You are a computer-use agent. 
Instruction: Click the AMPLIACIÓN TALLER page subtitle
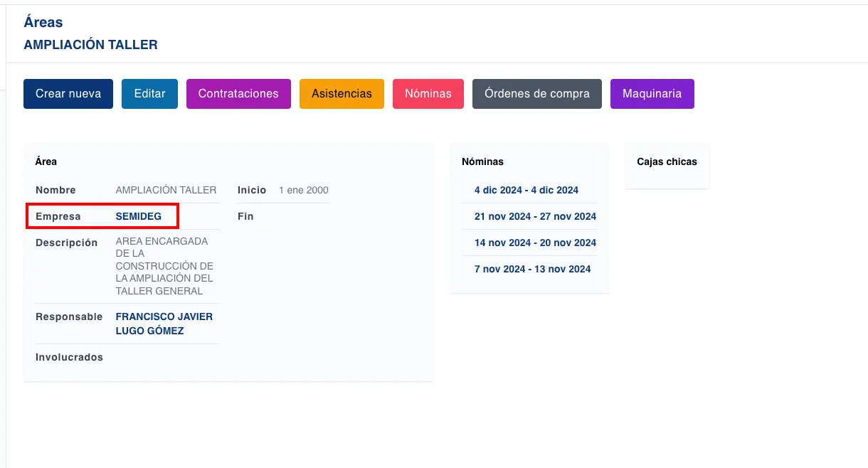tap(90, 45)
